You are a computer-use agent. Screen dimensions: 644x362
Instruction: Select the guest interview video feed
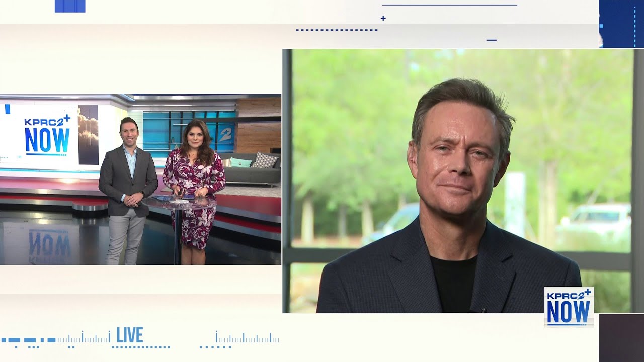pyautogui.click(x=463, y=180)
